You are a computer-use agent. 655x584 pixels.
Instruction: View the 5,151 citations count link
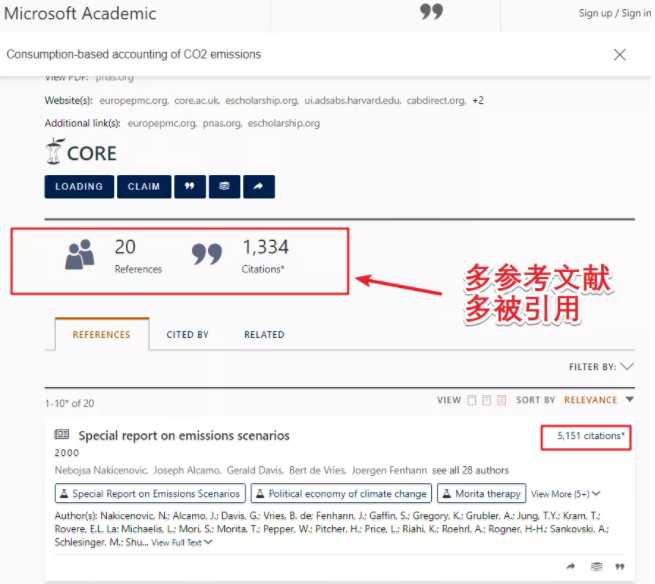[x=590, y=436]
